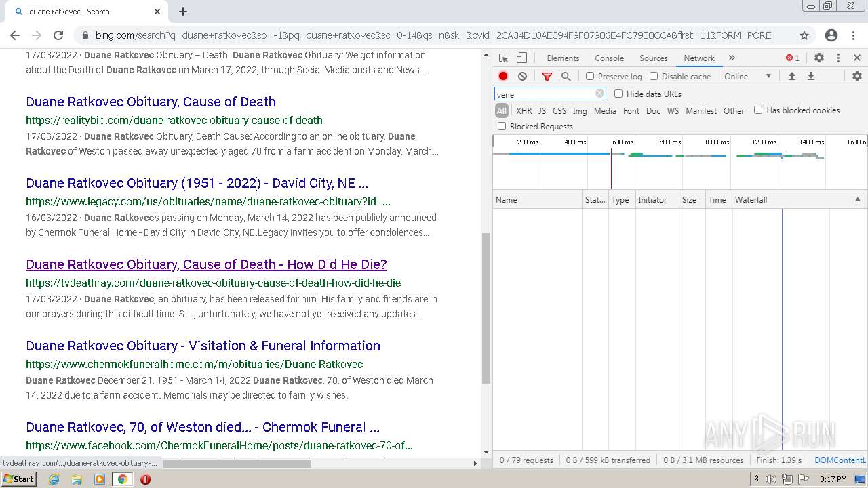Screen dimensions: 868x488
Task: Filter requests by Doc
Action: tap(653, 110)
